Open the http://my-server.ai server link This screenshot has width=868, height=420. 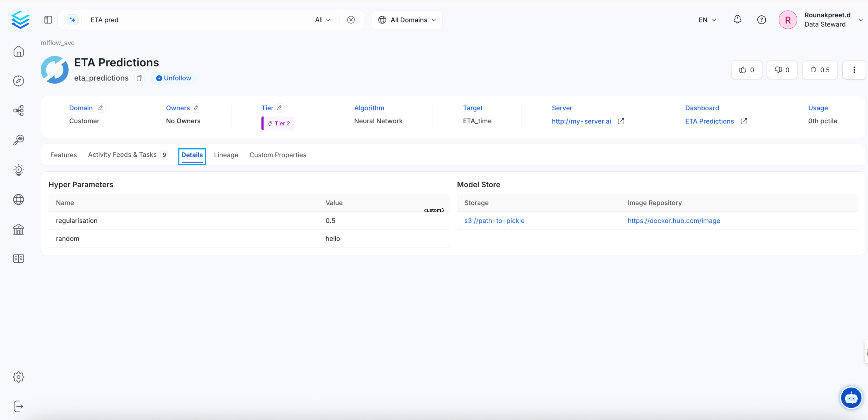click(581, 121)
